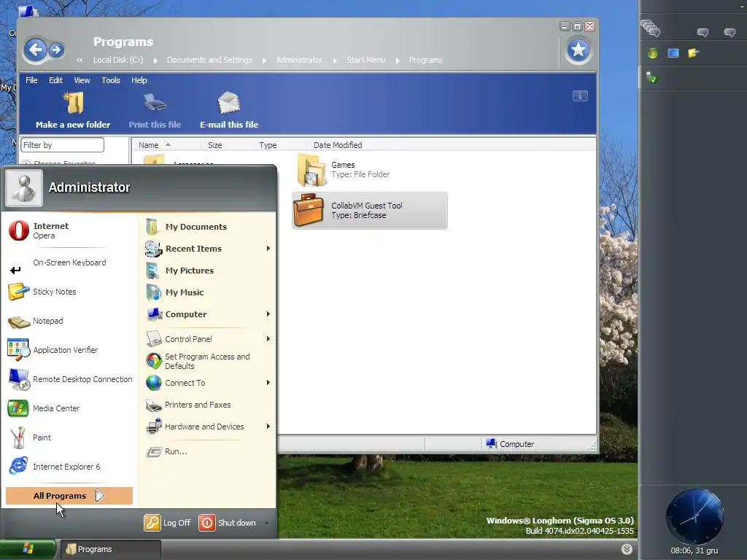Open the Edit menu

55,80
